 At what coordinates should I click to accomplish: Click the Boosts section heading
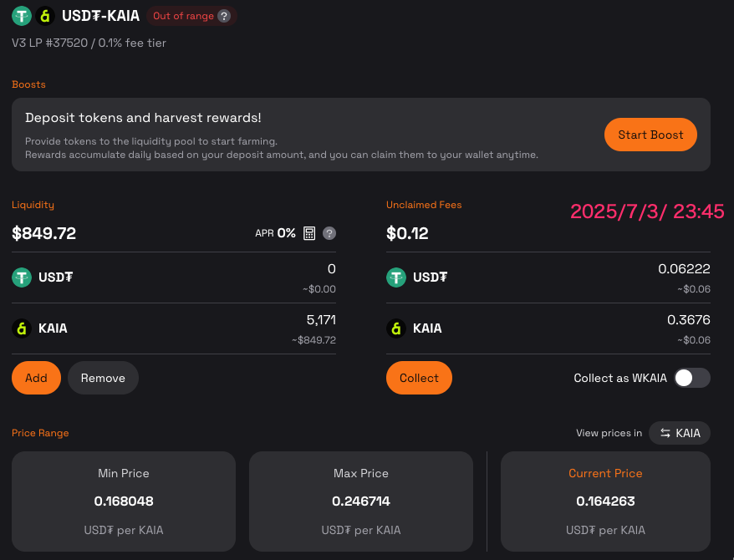pos(28,84)
